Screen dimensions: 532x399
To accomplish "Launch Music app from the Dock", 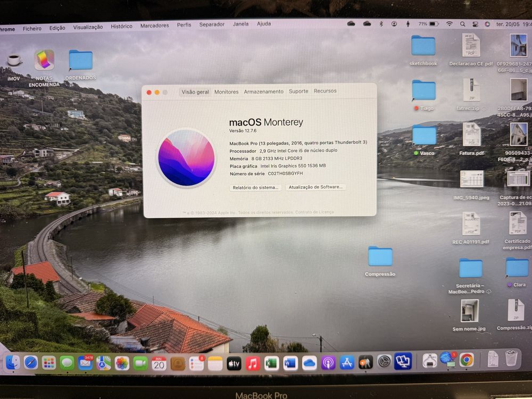I will click(253, 364).
